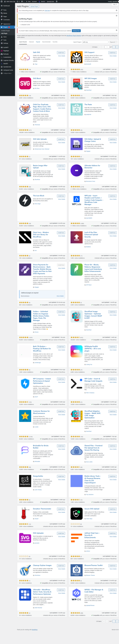Switch to the Favorites tab
The width and height of the screenshot is (119, 644).
55,42
